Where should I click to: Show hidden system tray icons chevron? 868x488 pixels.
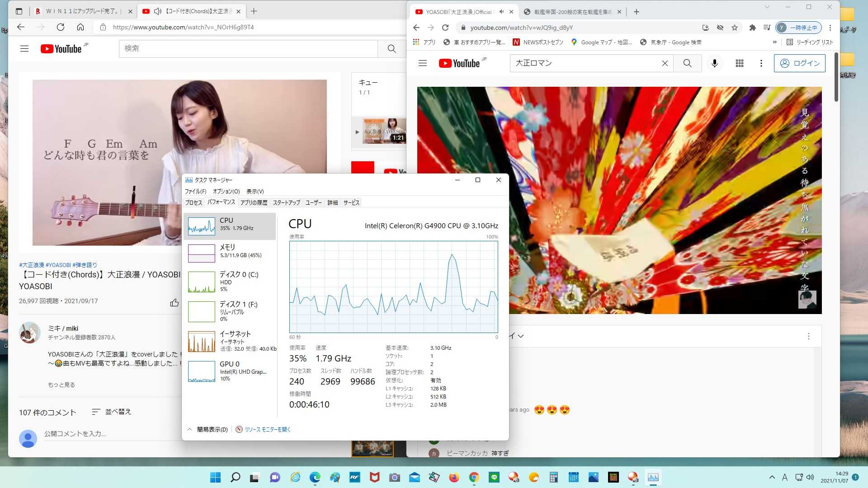click(x=772, y=477)
